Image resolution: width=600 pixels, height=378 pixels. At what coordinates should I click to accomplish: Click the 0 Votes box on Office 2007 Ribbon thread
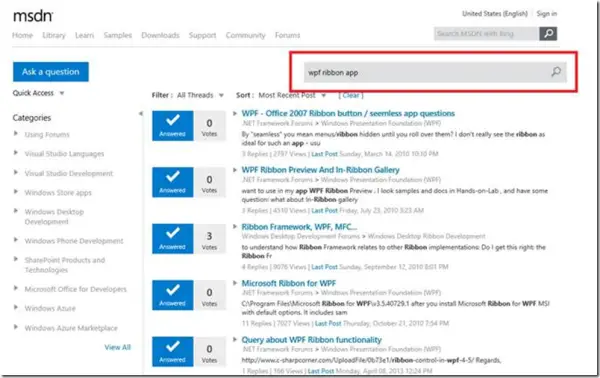209,126
